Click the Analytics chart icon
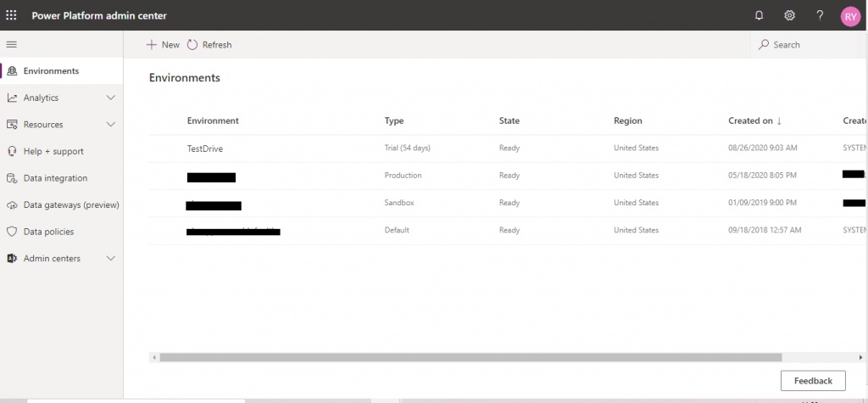Image resolution: width=868 pixels, height=403 pixels. [x=12, y=98]
